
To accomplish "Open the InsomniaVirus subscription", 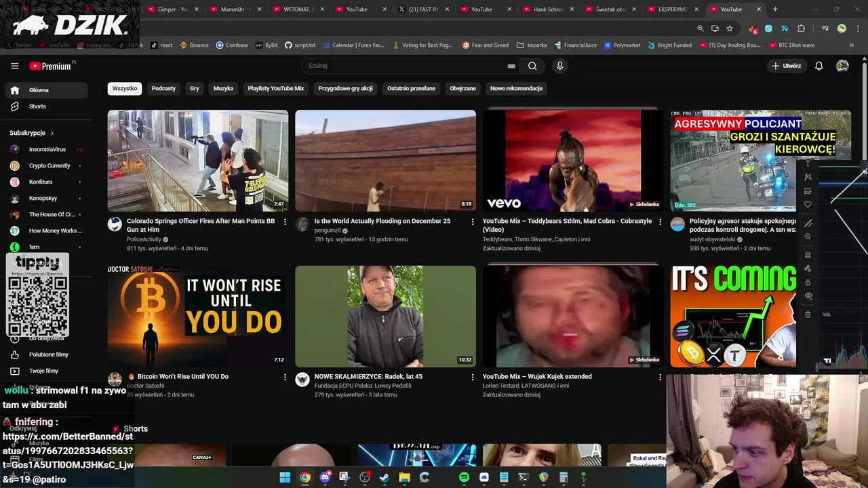I will point(46,149).
